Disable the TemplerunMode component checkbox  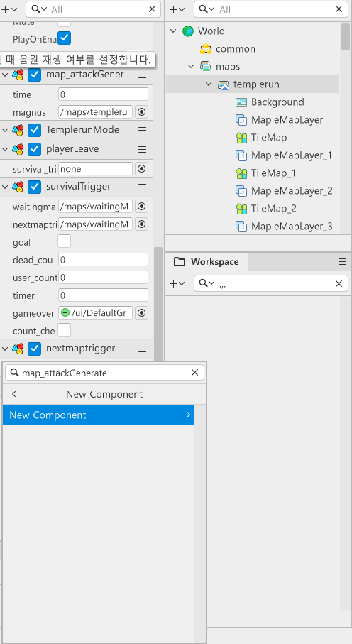pyautogui.click(x=35, y=130)
